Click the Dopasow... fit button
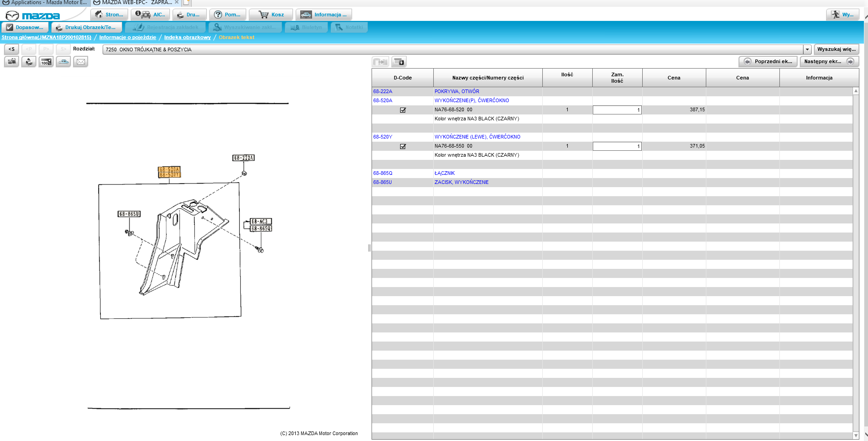This screenshot has height=441, width=868. (x=25, y=27)
